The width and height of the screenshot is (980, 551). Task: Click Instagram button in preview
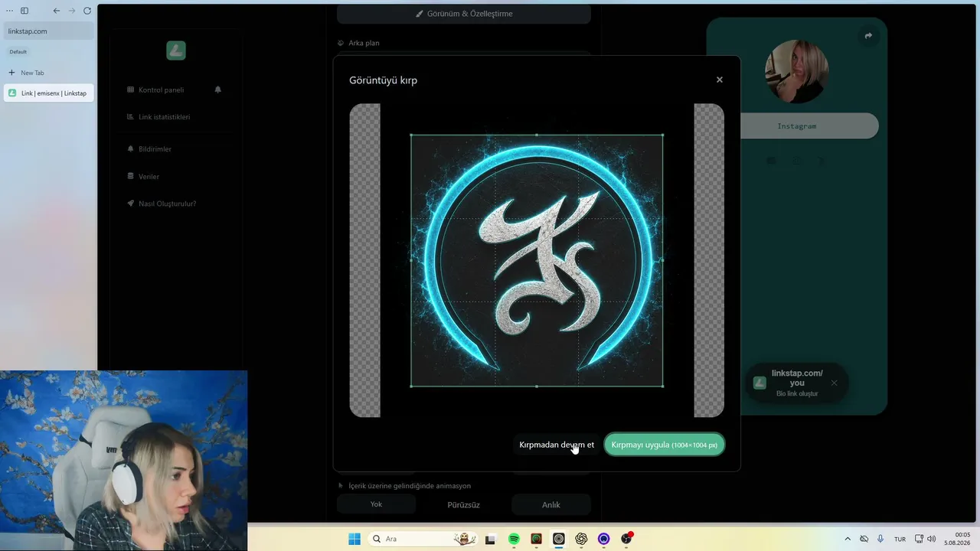pyautogui.click(x=797, y=126)
